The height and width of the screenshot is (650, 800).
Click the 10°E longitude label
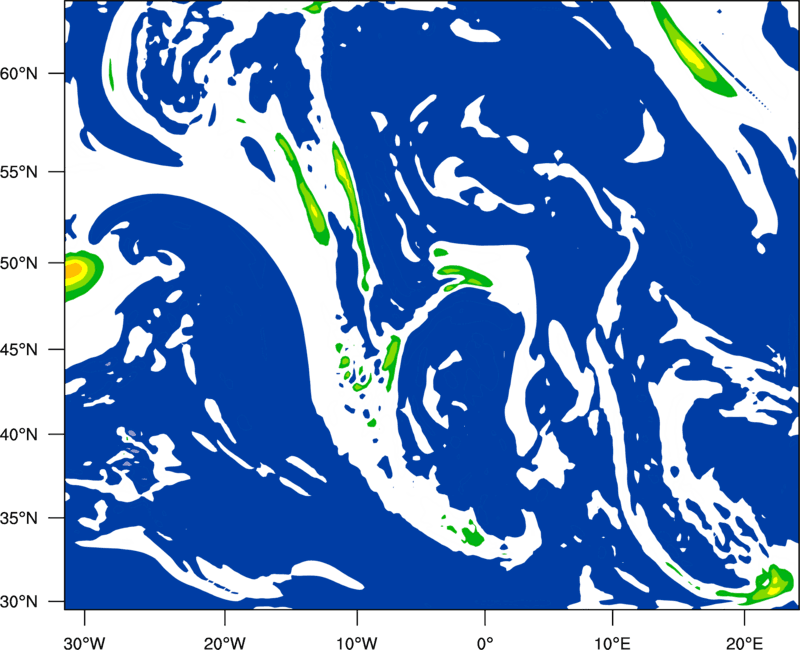tap(612, 642)
